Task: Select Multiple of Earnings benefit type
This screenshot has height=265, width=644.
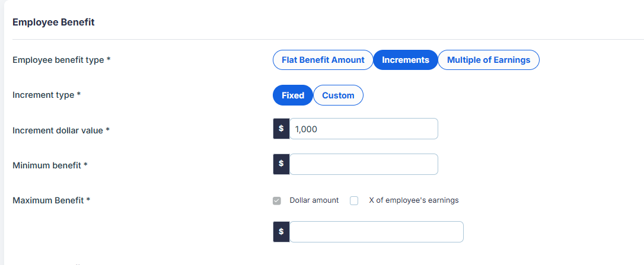Action: (x=489, y=60)
